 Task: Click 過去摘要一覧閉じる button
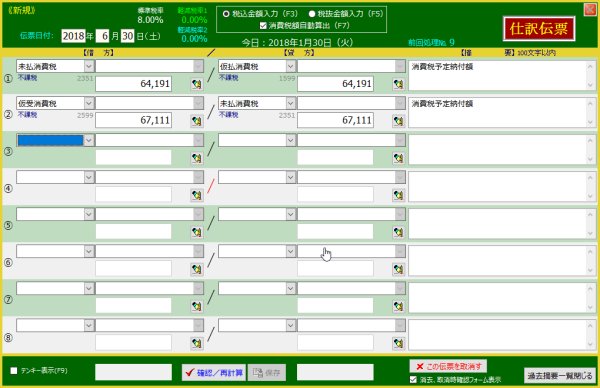click(560, 375)
